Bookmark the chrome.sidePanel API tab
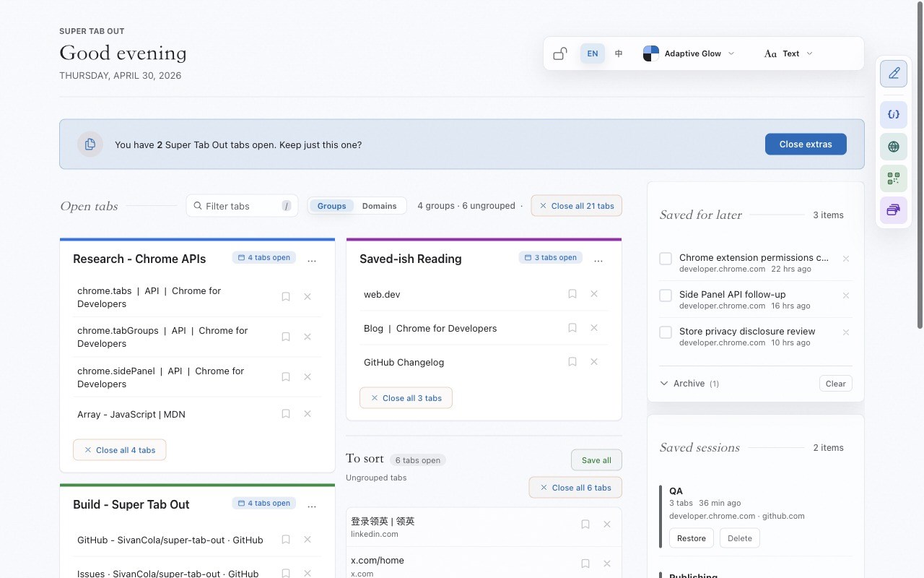This screenshot has width=924, height=578. 286,377
